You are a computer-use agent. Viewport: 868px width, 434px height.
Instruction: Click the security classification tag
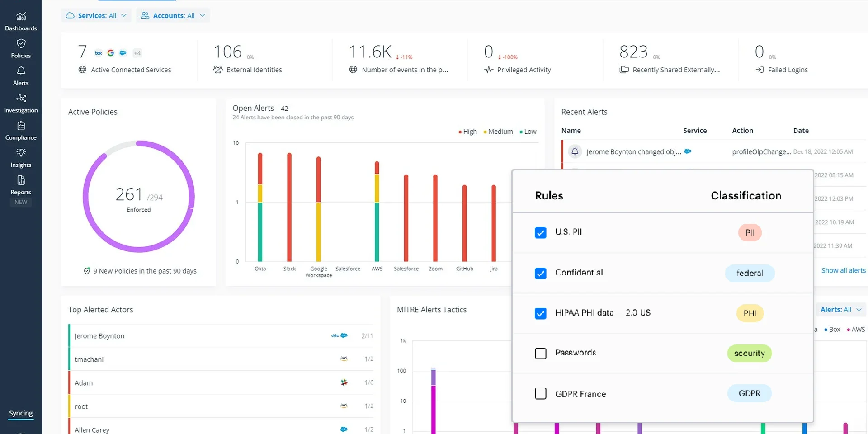[x=750, y=353]
